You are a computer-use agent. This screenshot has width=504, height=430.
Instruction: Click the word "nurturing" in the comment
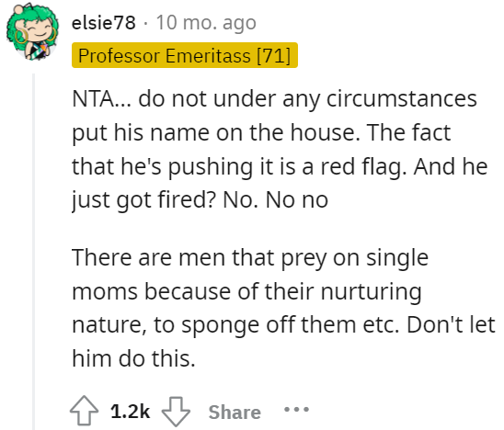(371, 292)
